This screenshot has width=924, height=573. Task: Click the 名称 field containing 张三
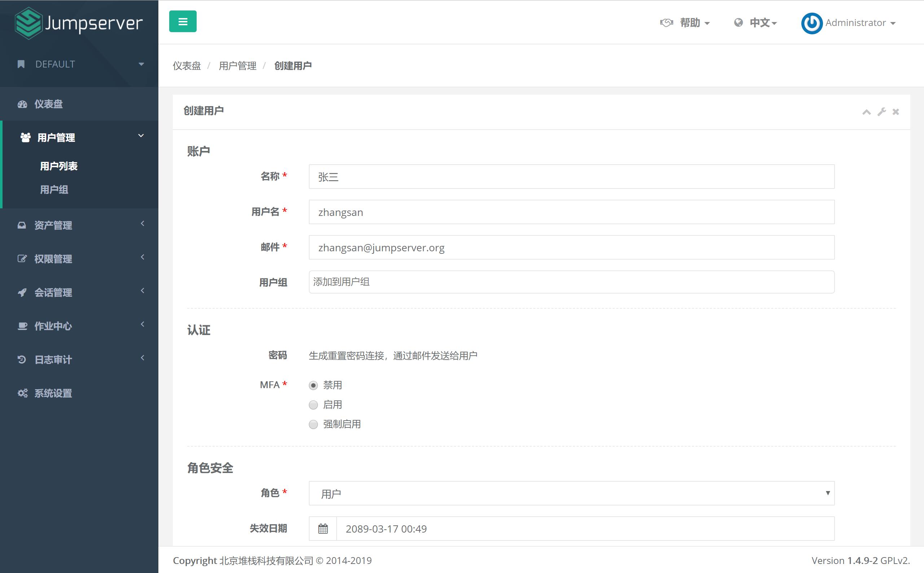(x=572, y=177)
